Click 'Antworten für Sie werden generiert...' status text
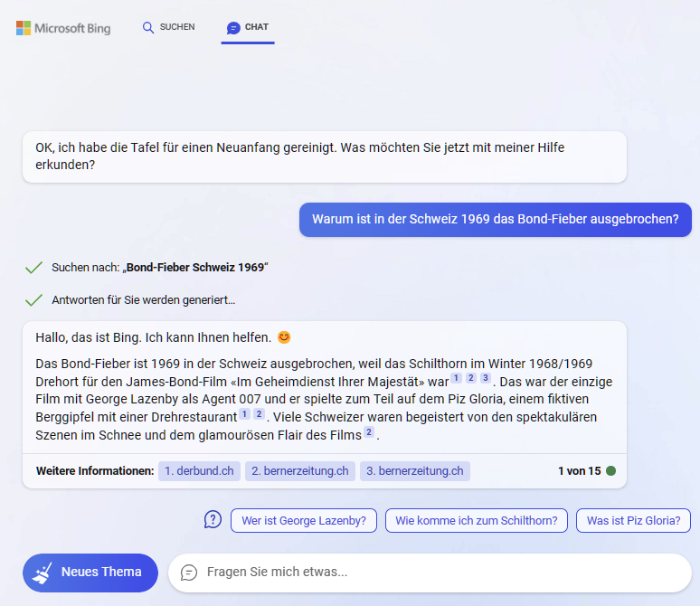The image size is (700, 606). [x=143, y=299]
